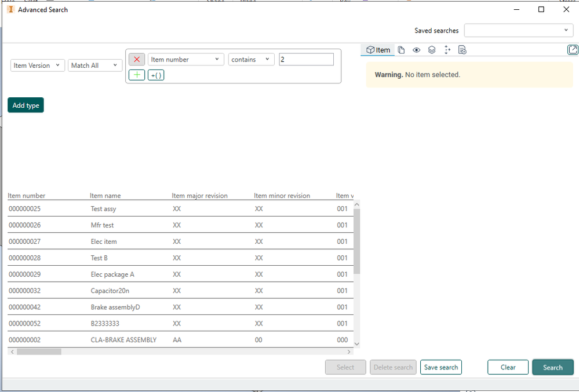The width and height of the screenshot is (579, 392).
Task: Select the Capacitor20n row
Action: coord(180,291)
